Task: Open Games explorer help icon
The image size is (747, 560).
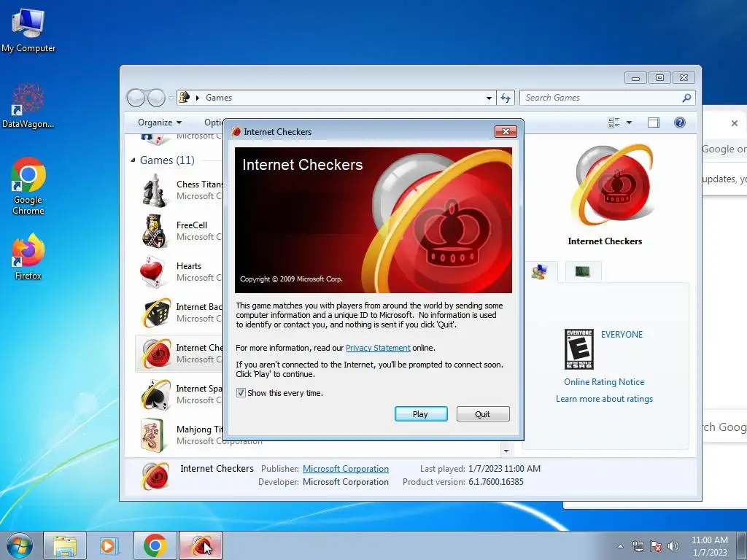Action: click(x=680, y=122)
